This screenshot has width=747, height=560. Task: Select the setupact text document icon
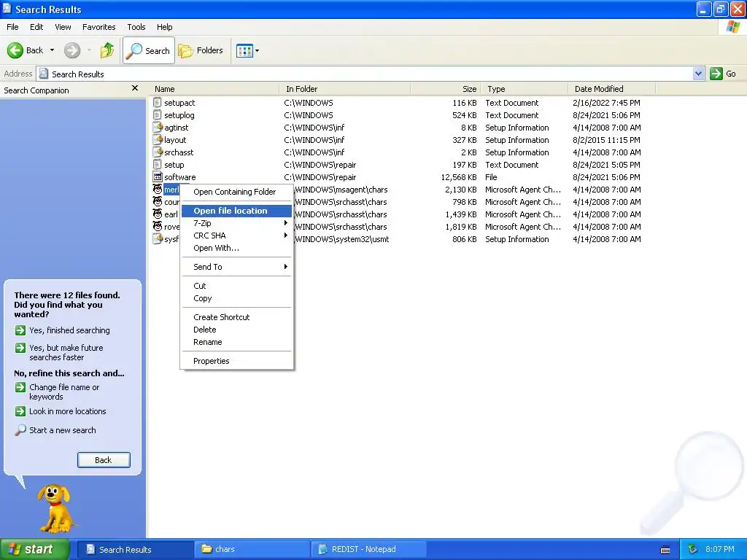point(158,102)
